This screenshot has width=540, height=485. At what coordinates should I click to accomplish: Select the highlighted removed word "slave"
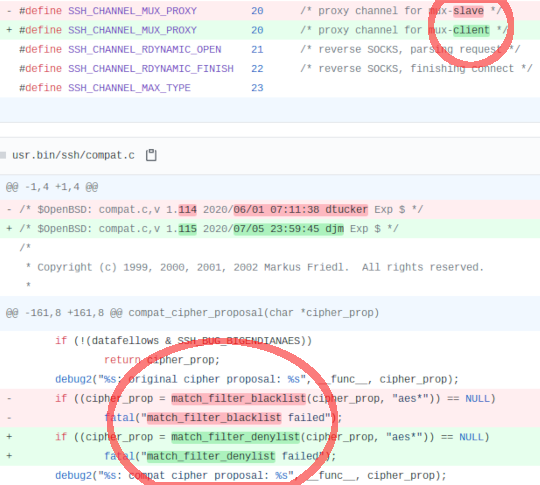(x=468, y=11)
